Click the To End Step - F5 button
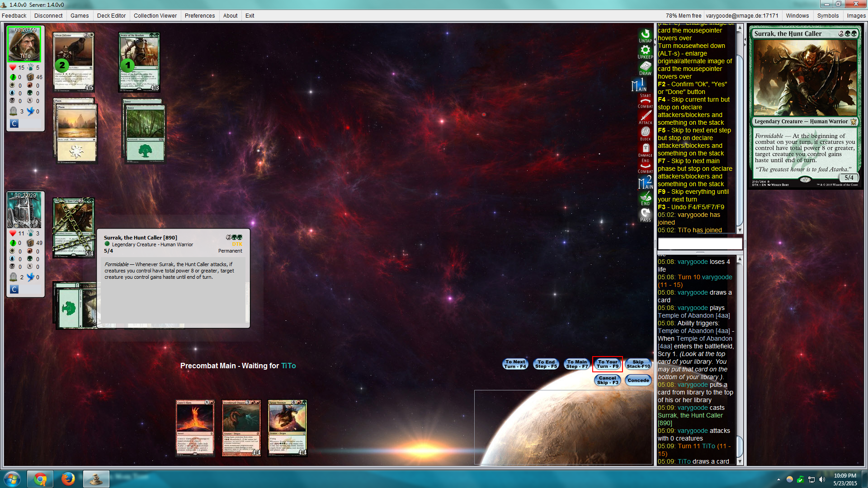The height and width of the screenshot is (488, 868). pyautogui.click(x=546, y=364)
